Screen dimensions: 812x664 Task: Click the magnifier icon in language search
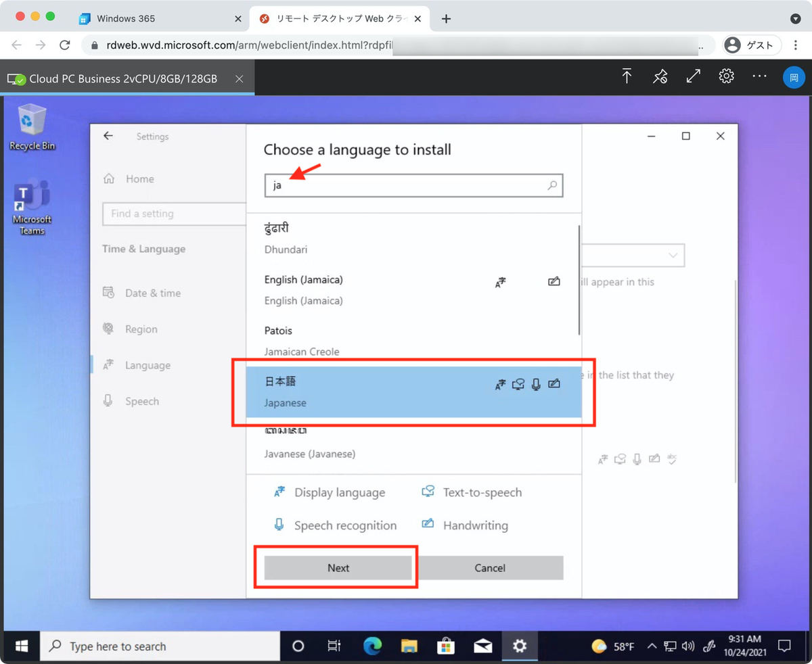coord(552,185)
